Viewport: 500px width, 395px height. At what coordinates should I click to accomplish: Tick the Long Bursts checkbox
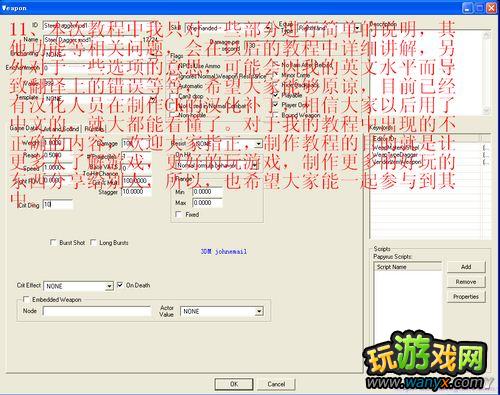[93, 242]
